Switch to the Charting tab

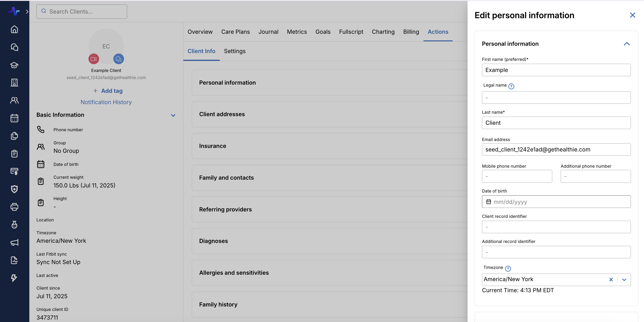383,32
